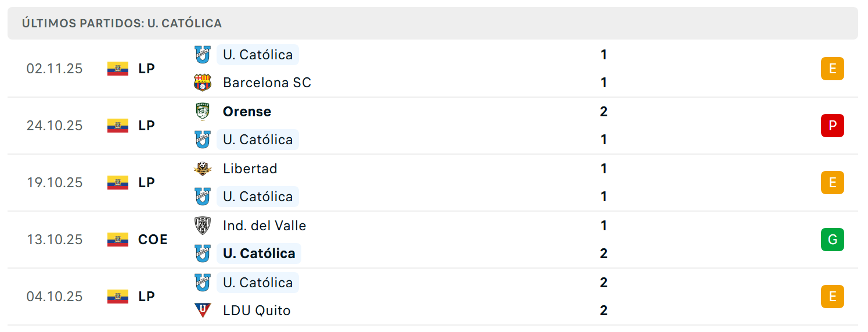868x332 pixels.
Task: Click the Ecuador flag beside COE
Action: coord(118,240)
